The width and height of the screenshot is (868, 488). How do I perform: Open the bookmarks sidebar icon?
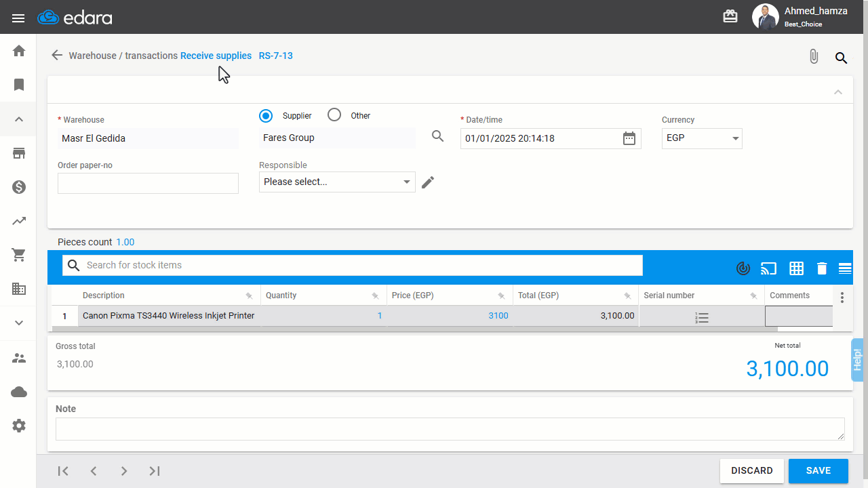[x=19, y=85]
